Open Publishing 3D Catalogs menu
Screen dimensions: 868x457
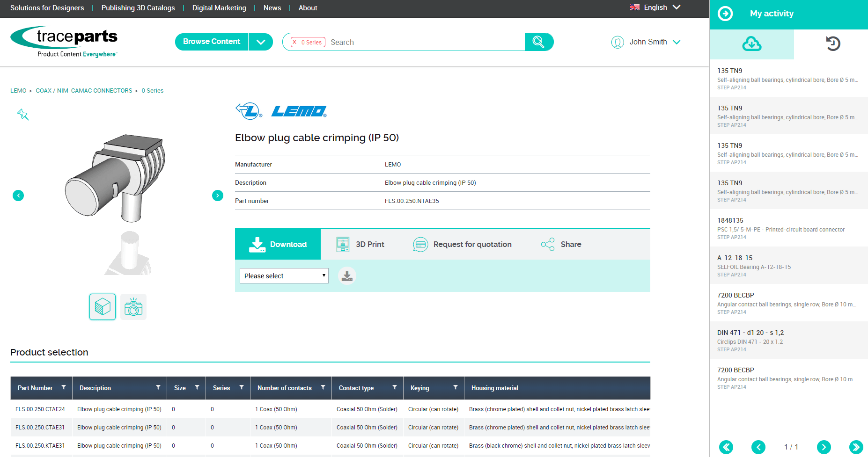pos(138,8)
